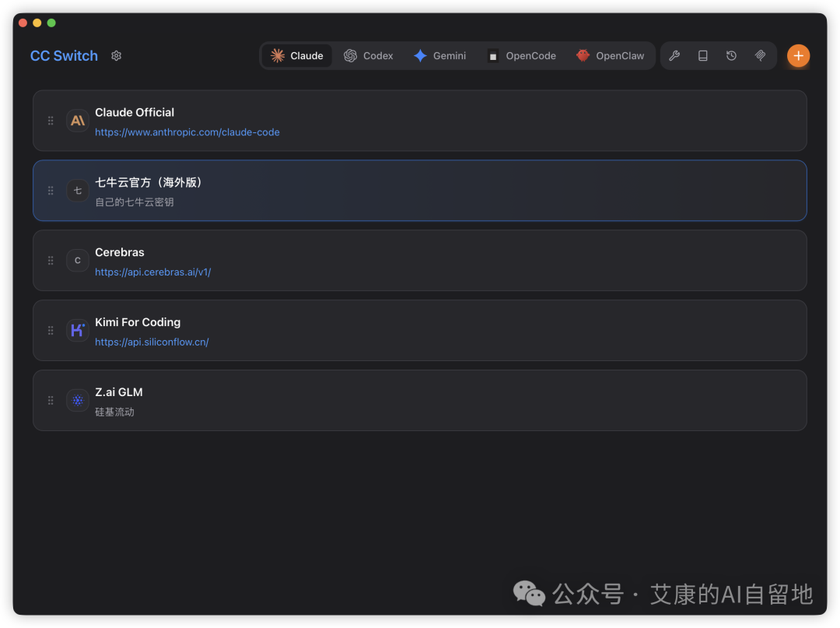Click the Anthropic logo of Claude Official

[x=78, y=121]
